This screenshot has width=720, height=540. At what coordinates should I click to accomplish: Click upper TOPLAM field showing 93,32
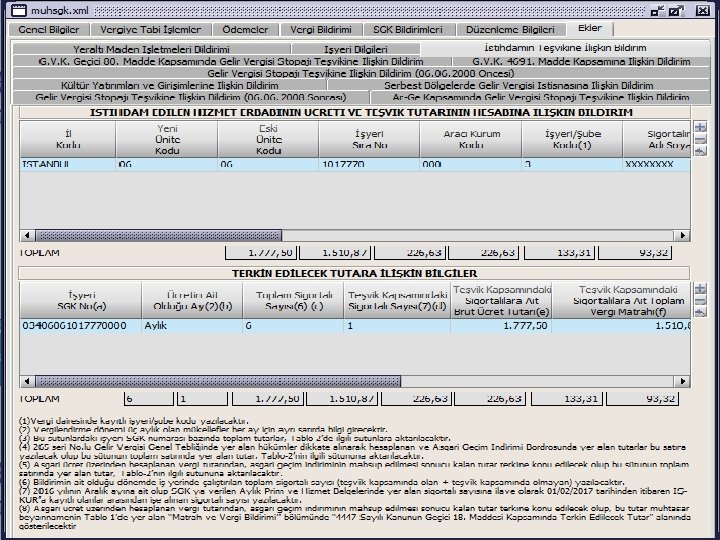coord(635,253)
